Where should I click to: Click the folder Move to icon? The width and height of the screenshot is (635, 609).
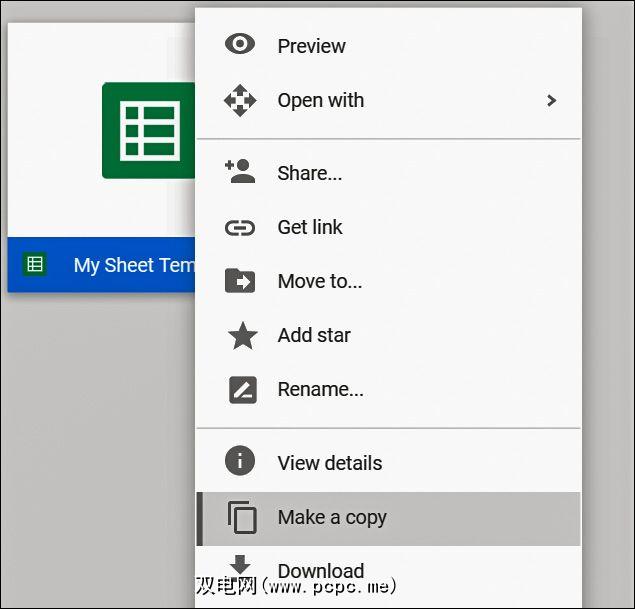[240, 281]
